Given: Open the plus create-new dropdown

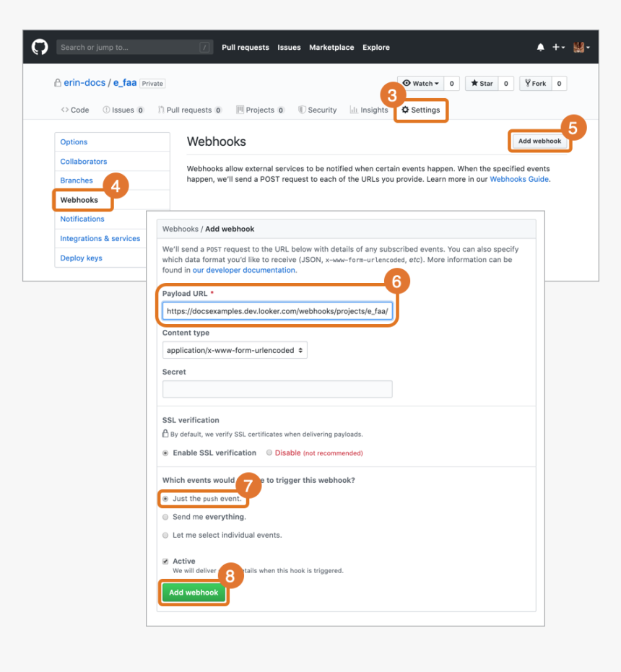Looking at the screenshot, I should (558, 48).
